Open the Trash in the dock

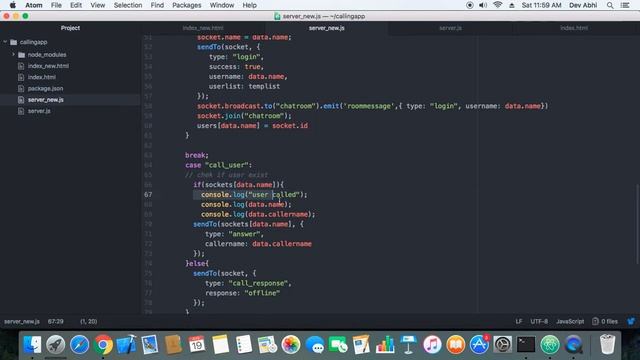tap(607, 345)
